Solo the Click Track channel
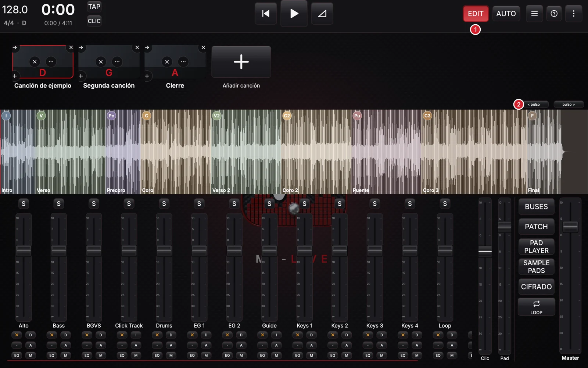 129,204
